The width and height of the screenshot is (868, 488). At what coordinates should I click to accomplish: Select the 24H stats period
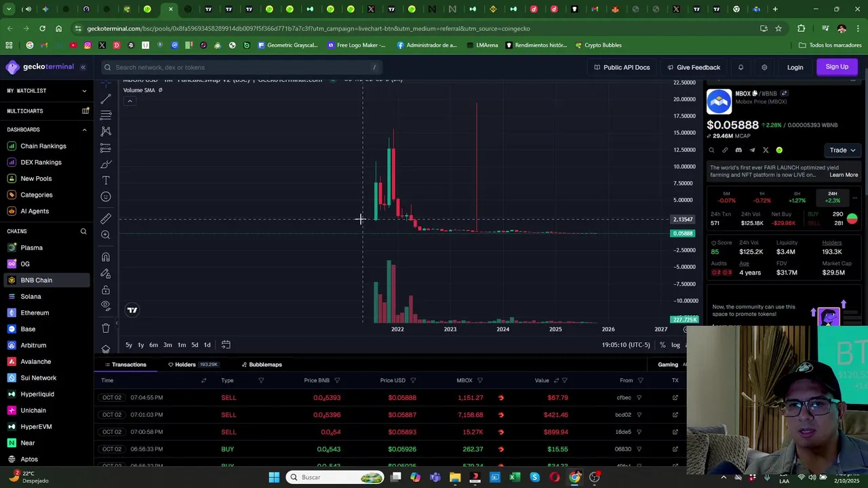coord(832,197)
